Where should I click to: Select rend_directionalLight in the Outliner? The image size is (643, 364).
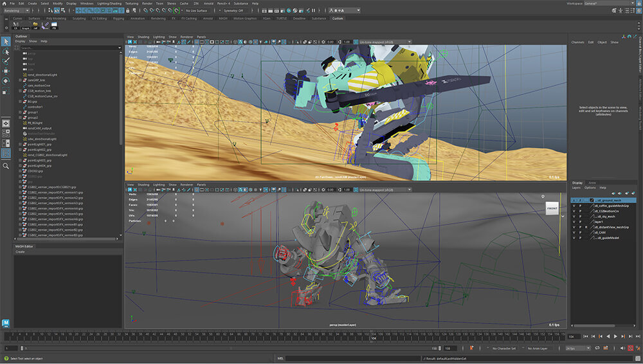(x=43, y=75)
